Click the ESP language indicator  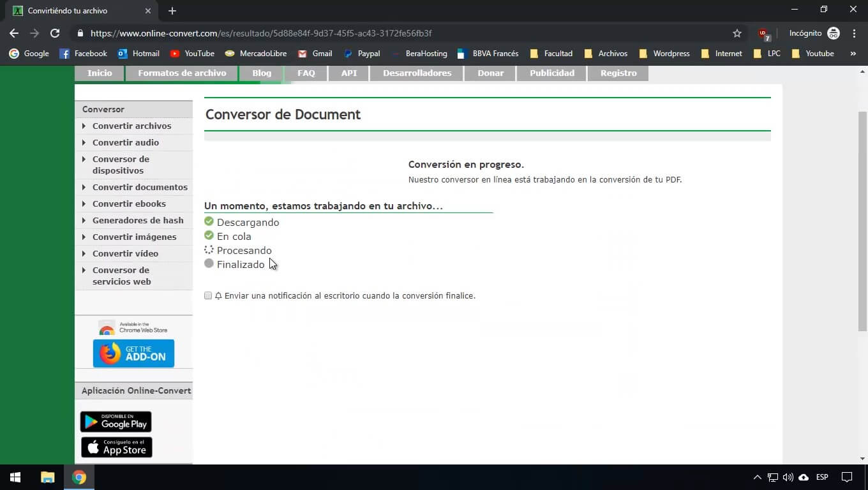click(822, 477)
